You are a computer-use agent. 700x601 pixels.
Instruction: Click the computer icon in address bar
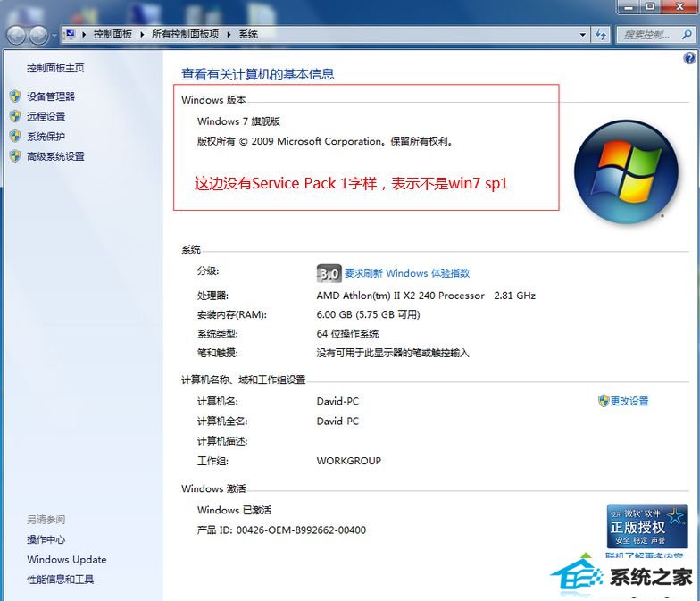[x=71, y=34]
